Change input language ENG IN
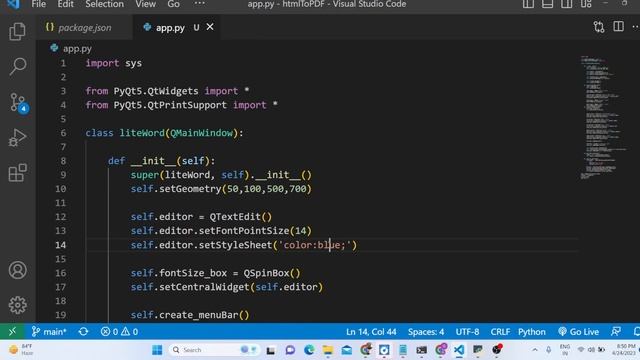 (x=565, y=349)
